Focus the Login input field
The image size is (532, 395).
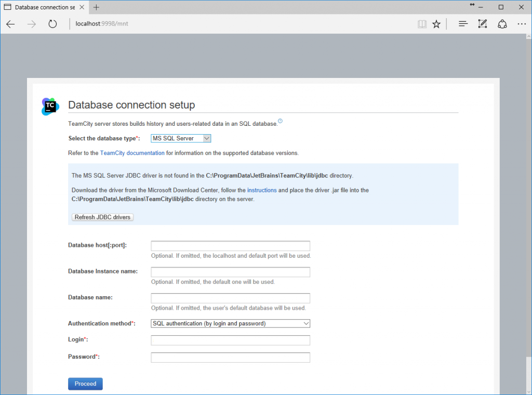(x=230, y=340)
